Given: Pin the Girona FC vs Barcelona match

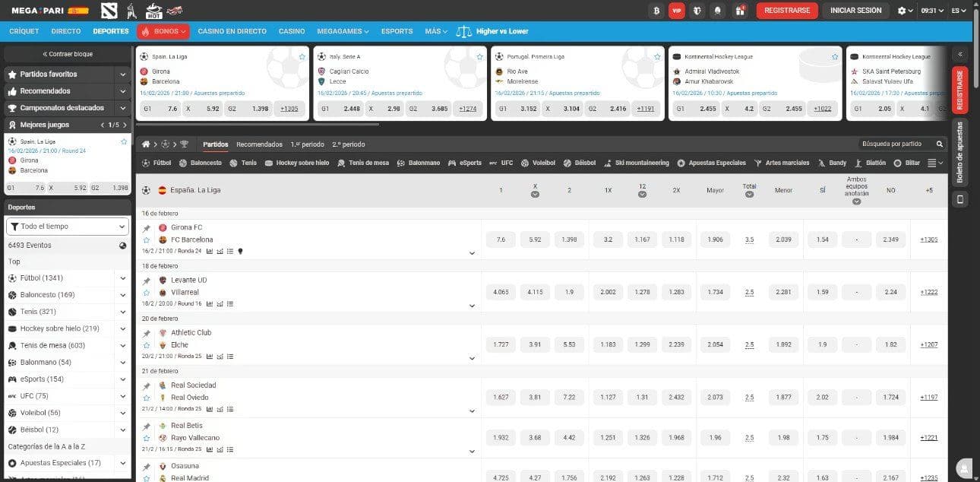Looking at the screenshot, I should coord(147,228).
